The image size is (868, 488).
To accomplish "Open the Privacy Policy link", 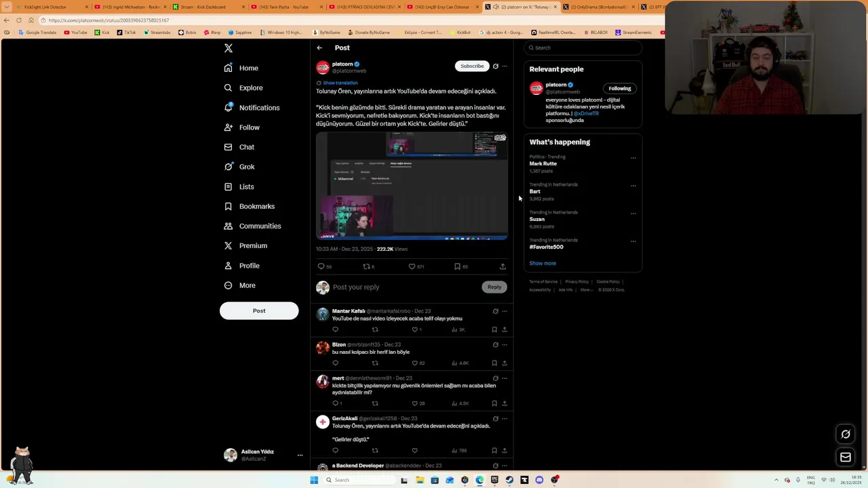I will tap(577, 282).
